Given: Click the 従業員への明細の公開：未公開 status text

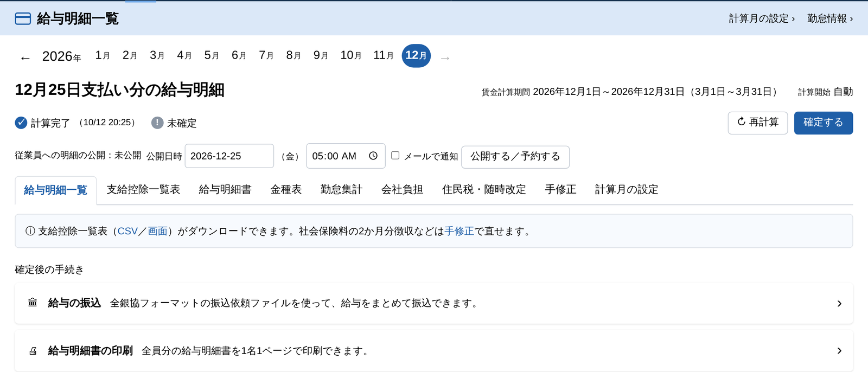Looking at the screenshot, I should (x=78, y=155).
